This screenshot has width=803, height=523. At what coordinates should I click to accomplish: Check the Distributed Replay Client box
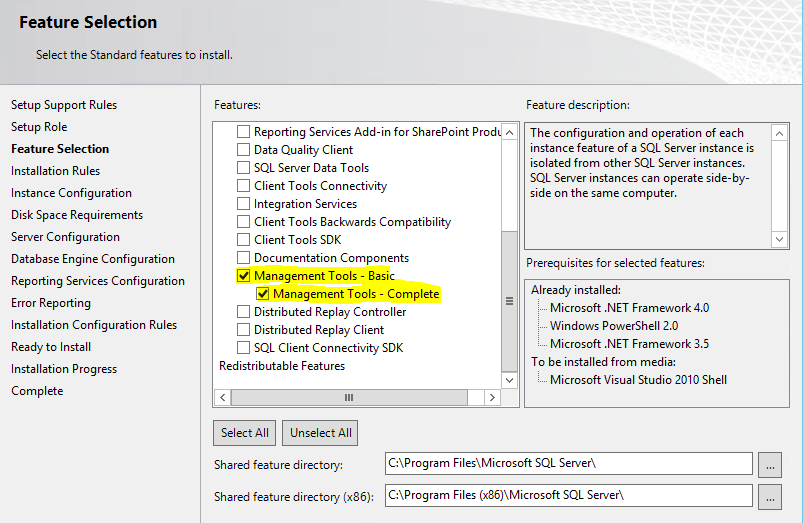(243, 329)
